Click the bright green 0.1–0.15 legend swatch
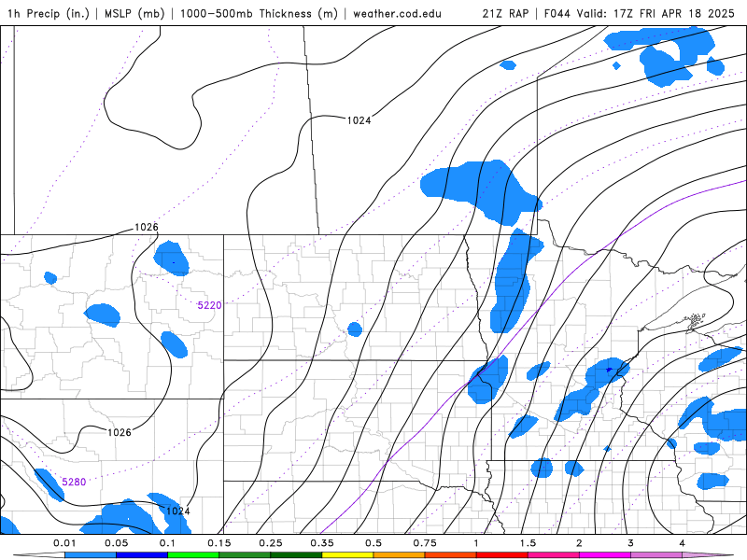Viewport: 747px width, 560px height. click(193, 555)
